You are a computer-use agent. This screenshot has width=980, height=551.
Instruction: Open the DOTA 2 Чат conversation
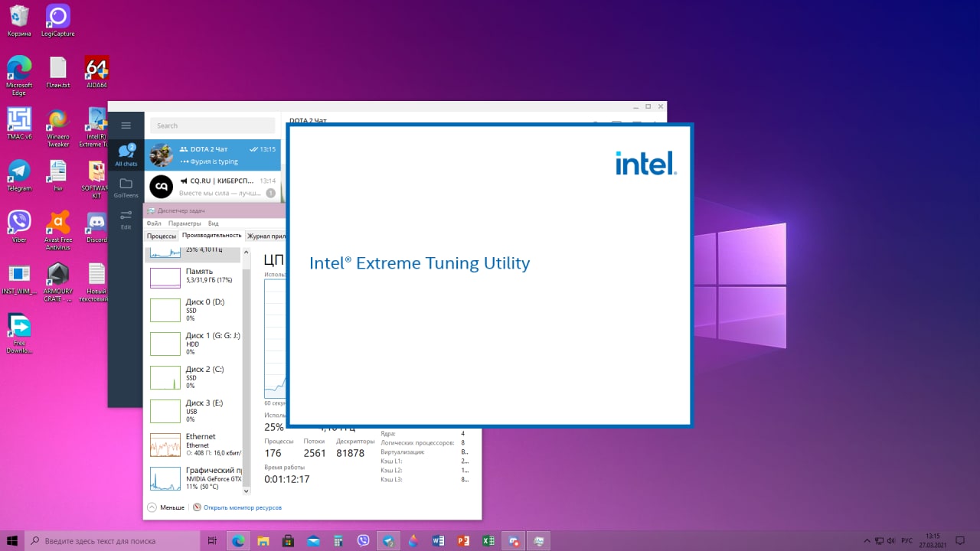tap(212, 155)
